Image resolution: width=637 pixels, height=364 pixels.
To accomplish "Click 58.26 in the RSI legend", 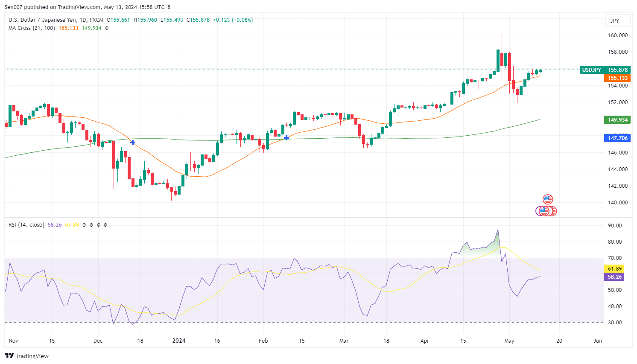I will point(55,224).
